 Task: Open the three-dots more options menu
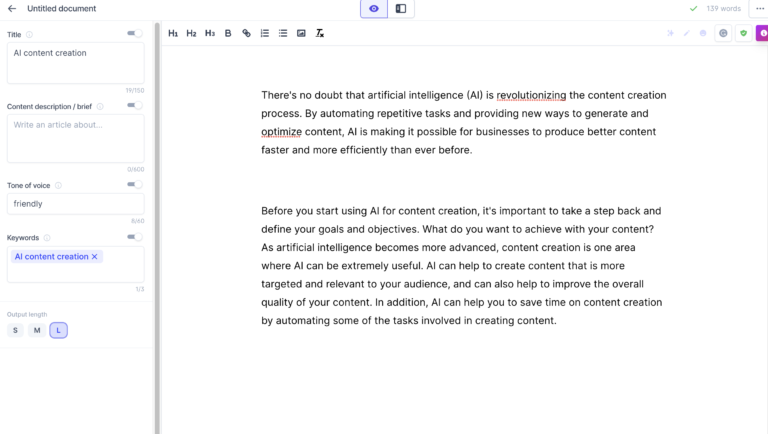tap(760, 8)
